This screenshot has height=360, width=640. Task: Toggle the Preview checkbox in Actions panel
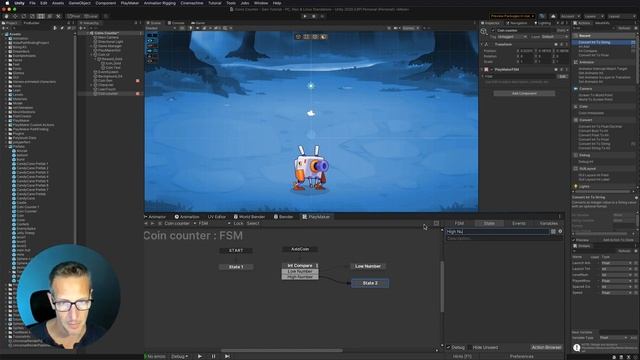[x=574, y=240]
